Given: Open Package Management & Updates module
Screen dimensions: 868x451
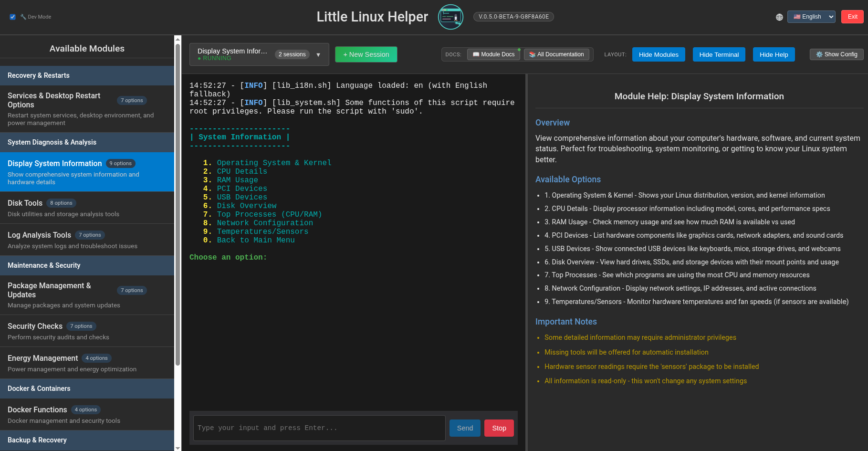Looking at the screenshot, I should [87, 295].
